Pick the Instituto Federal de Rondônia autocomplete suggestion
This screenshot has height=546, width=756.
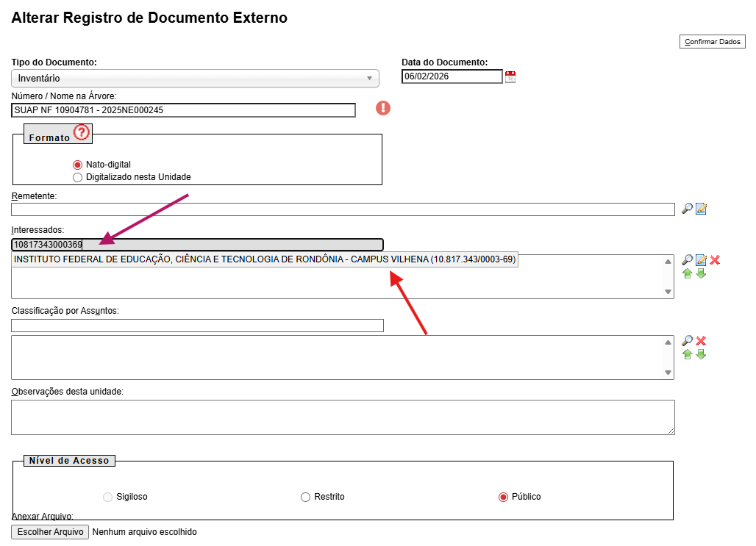click(x=265, y=260)
